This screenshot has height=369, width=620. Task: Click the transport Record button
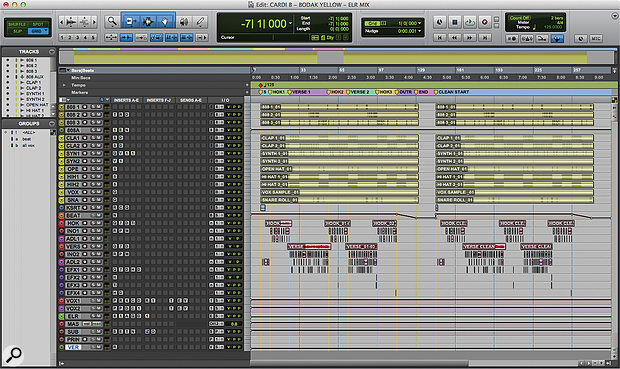485,22
